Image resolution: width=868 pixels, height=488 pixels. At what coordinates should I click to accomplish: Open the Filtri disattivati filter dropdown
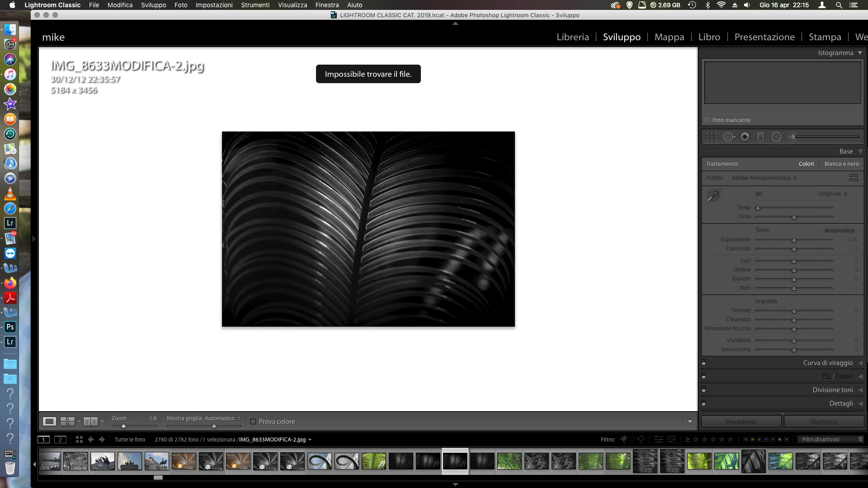coord(830,439)
